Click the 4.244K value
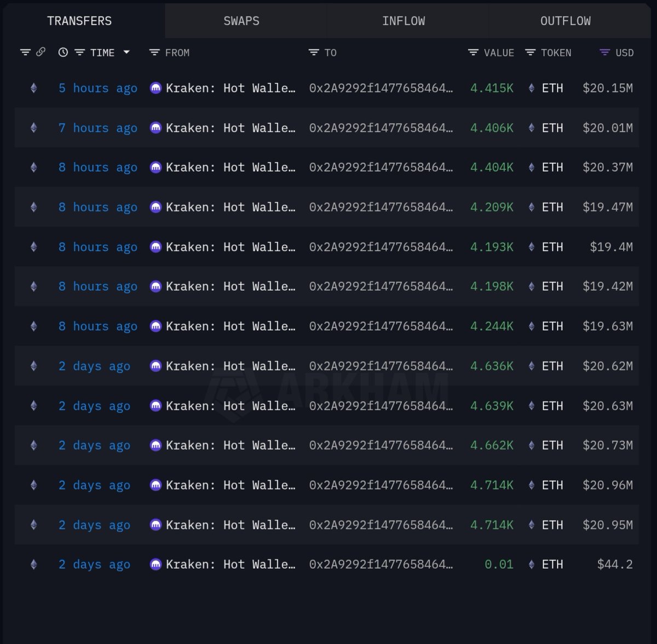Screen dimensions: 657x644 (x=492, y=326)
